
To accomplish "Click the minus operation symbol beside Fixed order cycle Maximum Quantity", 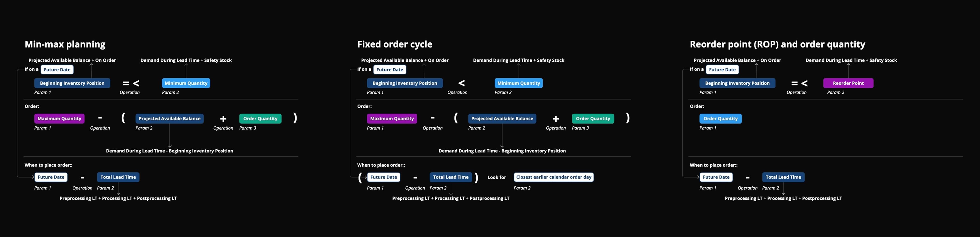I will coord(433,118).
